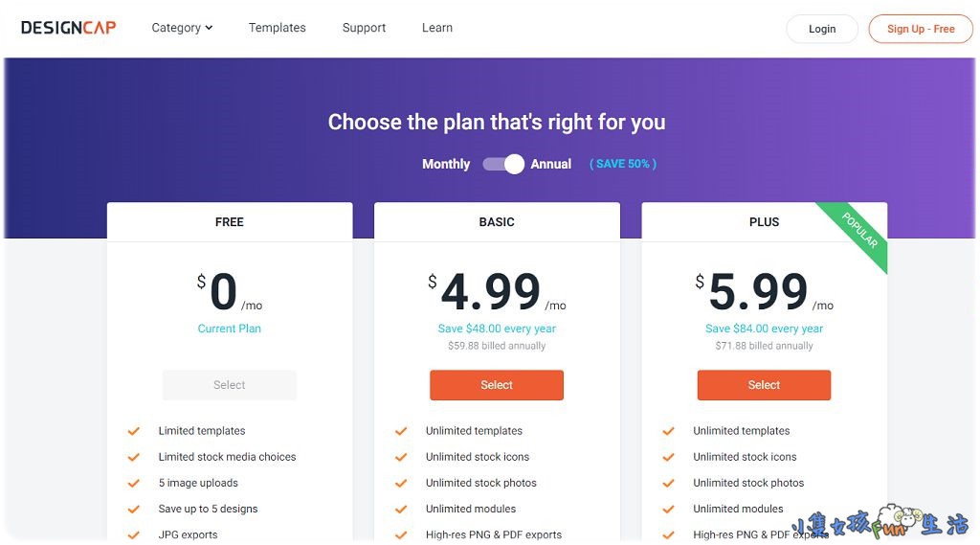Click checkmark icon beside 5 image uploads
980x545 pixels.
pos(134,483)
